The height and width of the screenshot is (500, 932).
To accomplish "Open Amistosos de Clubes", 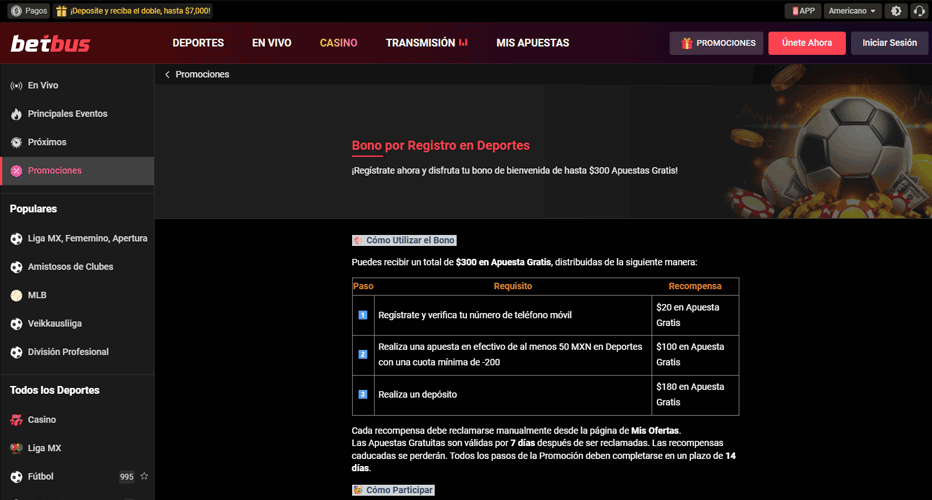I will (x=77, y=267).
